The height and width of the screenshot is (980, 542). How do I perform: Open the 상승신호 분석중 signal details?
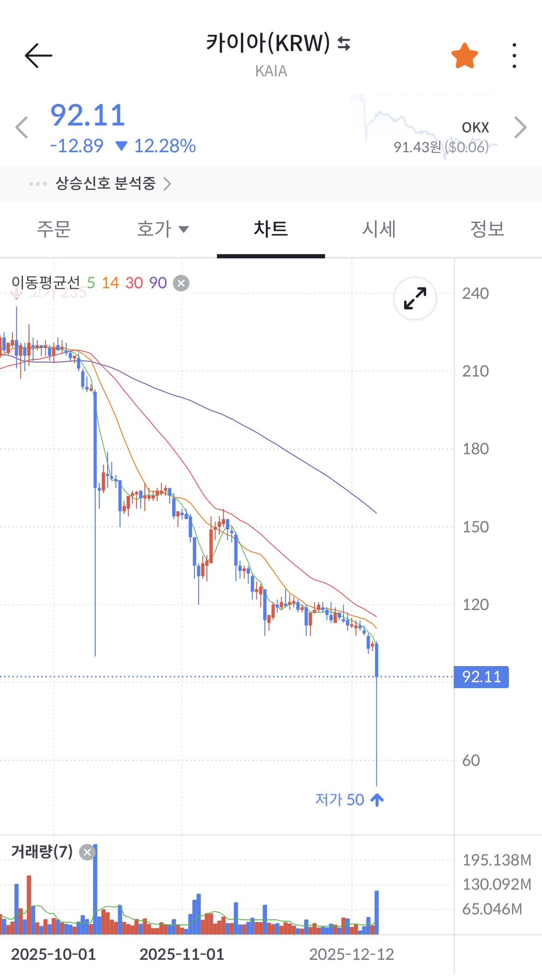(113, 183)
